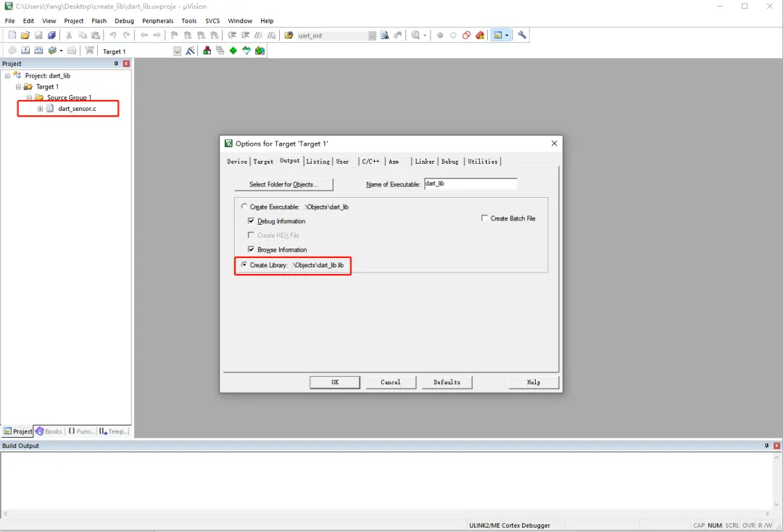
Task: Confirm the dialog with OK
Action: coord(334,382)
